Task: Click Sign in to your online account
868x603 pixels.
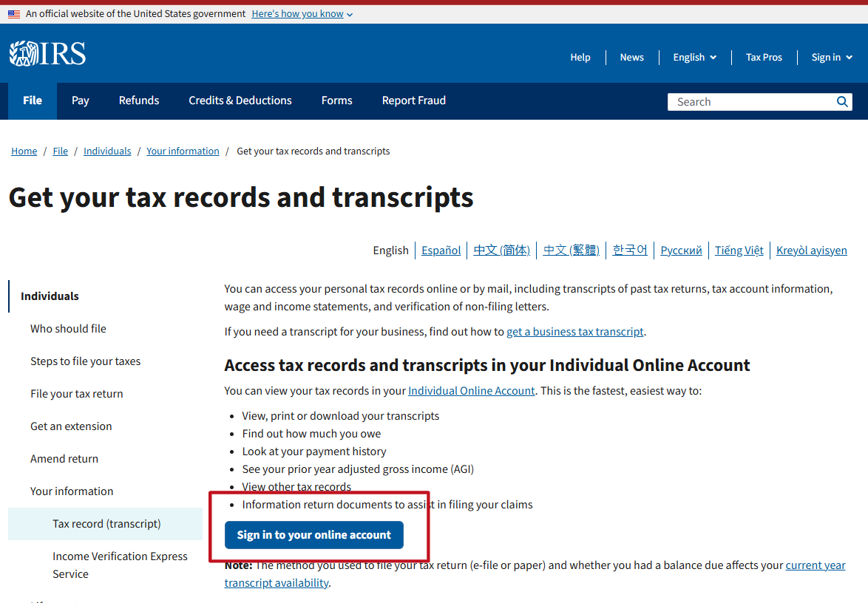Action: pos(314,535)
